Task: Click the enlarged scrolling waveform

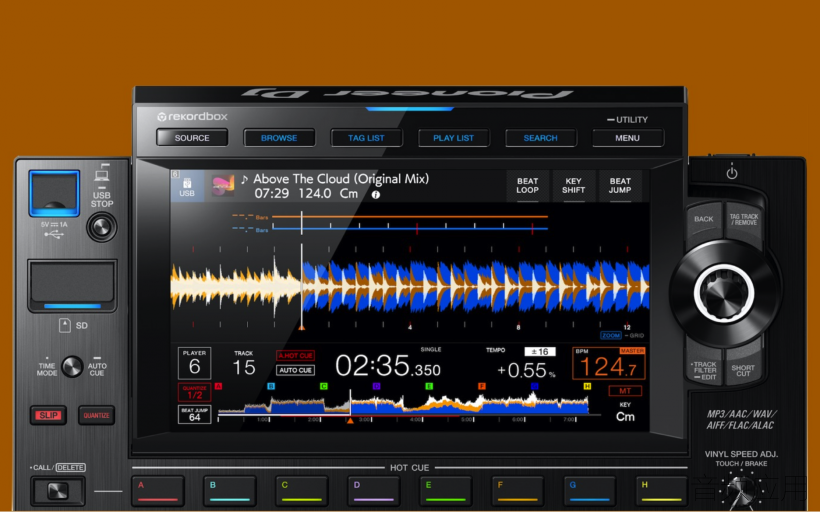Action: [410, 287]
